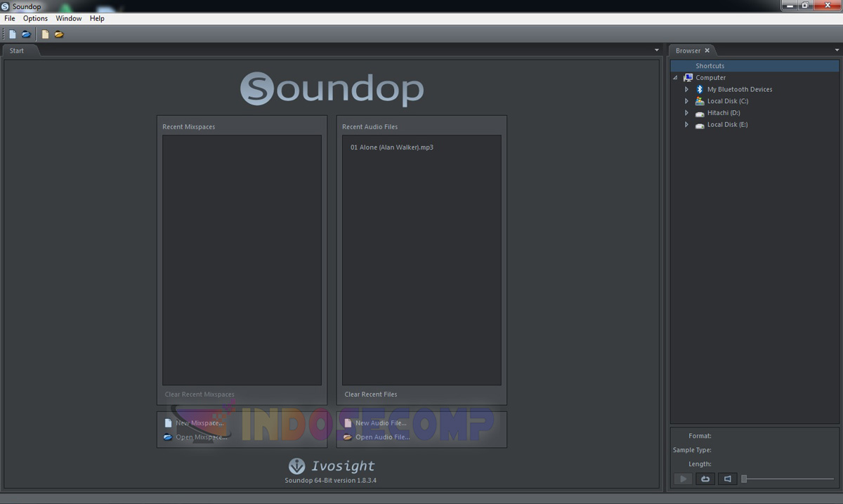Collapse the Computer tree node
The image size is (843, 504).
click(675, 77)
